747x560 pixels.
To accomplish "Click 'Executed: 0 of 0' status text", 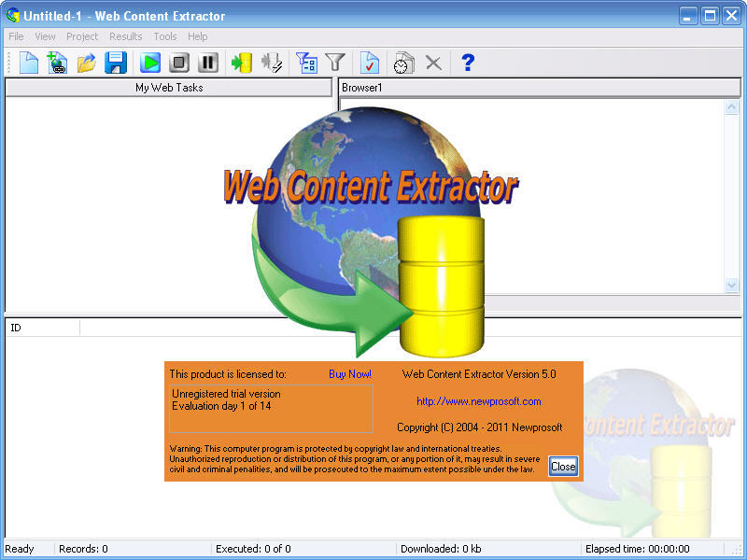I will click(x=253, y=549).
